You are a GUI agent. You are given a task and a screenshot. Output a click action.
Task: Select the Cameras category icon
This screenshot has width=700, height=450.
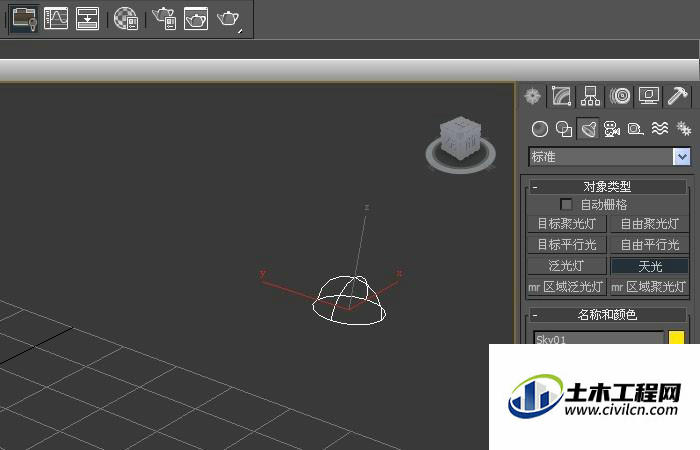point(612,129)
